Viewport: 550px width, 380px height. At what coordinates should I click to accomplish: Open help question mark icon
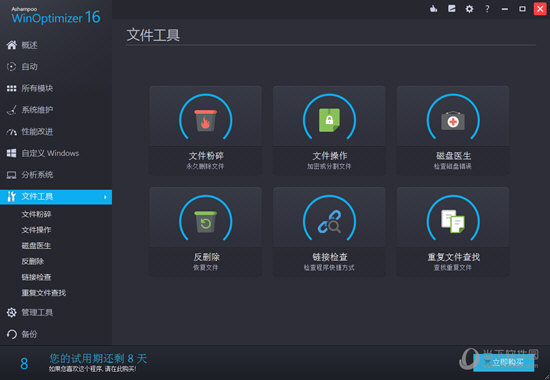coord(487,9)
